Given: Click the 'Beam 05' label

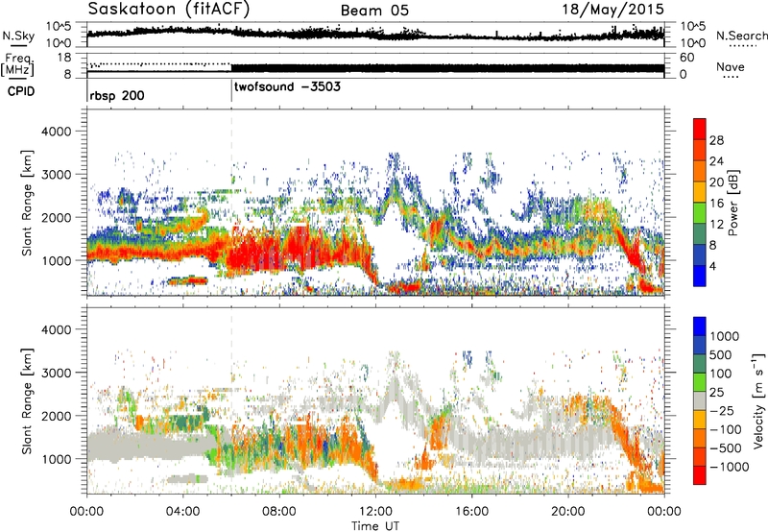Looking at the screenshot, I should click(374, 11).
